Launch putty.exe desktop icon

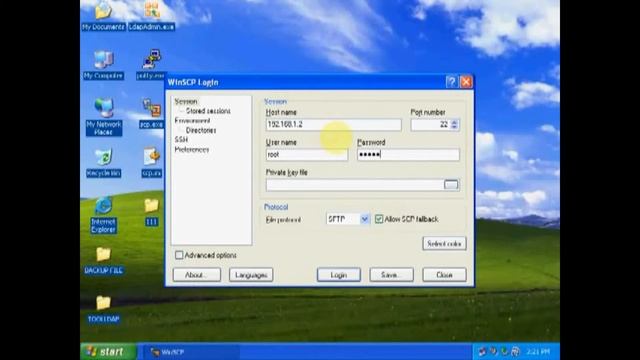151,65
